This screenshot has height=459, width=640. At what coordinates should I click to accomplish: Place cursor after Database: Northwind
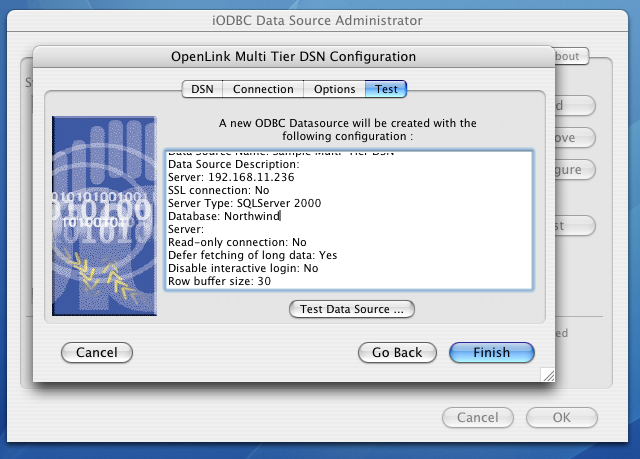click(x=281, y=215)
